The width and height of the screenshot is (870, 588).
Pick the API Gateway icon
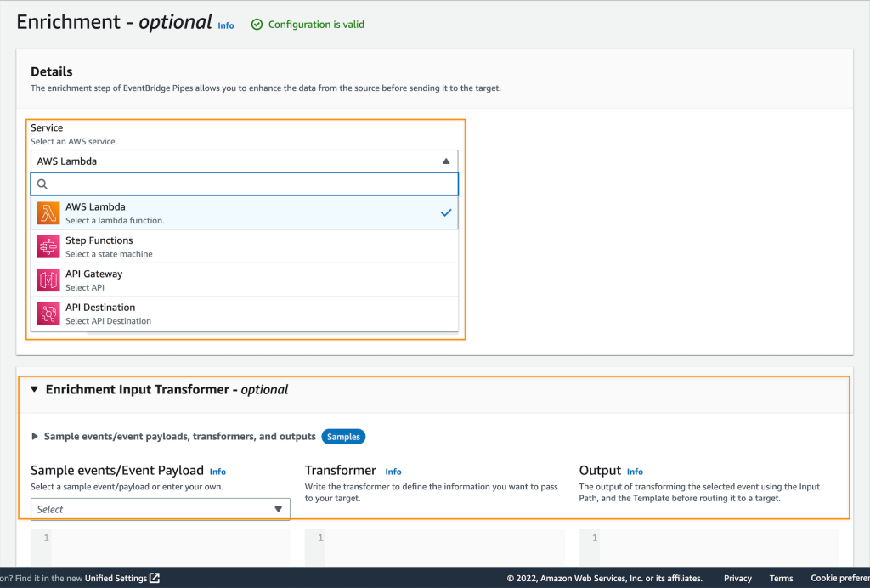(48, 280)
